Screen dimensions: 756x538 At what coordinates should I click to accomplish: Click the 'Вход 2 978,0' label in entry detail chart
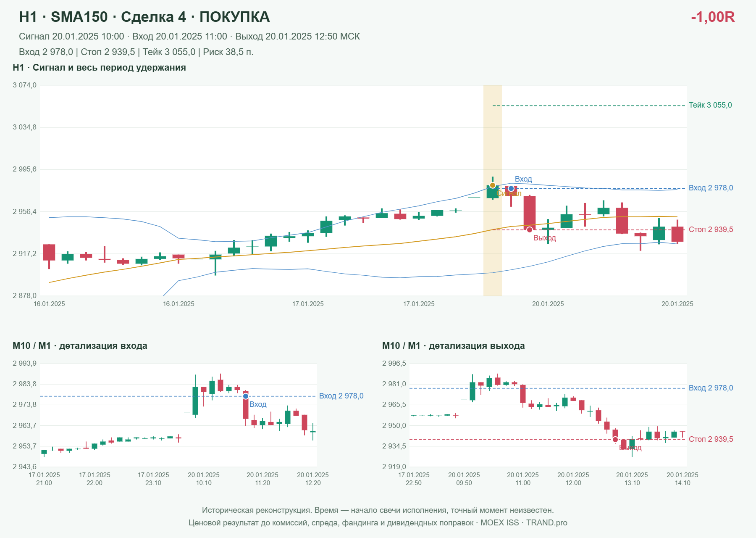(341, 396)
